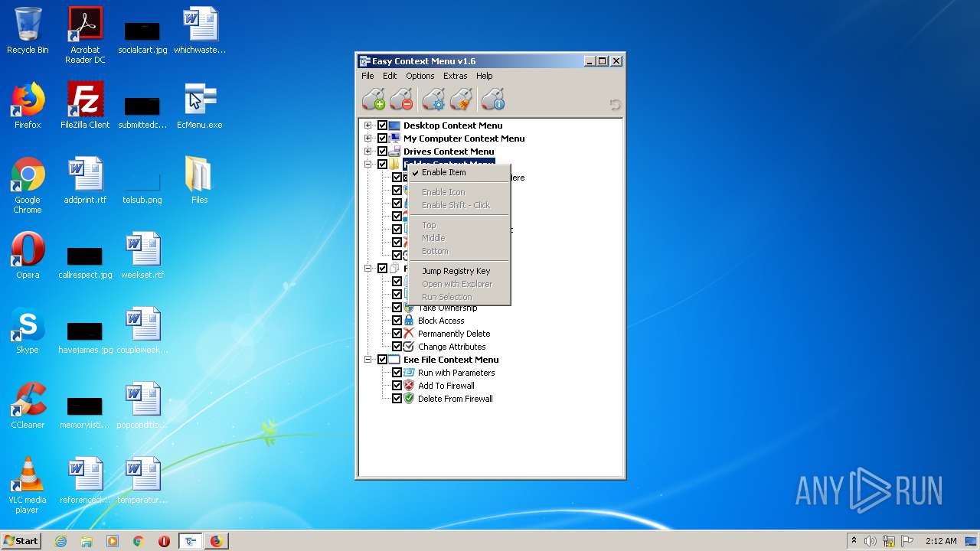Screen dimensions: 980x551
Task: Click the Exe File Context Menu window icon
Action: (x=394, y=360)
